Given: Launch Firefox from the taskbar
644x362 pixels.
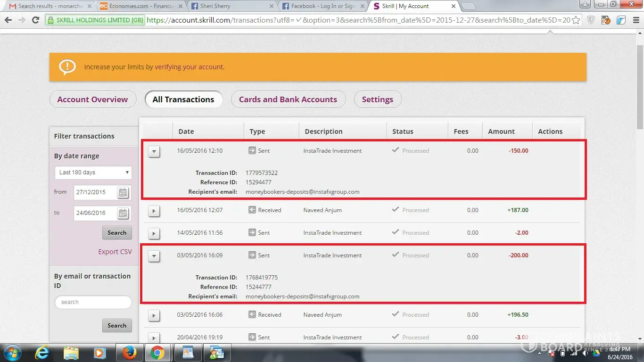Looking at the screenshot, I should (x=128, y=352).
